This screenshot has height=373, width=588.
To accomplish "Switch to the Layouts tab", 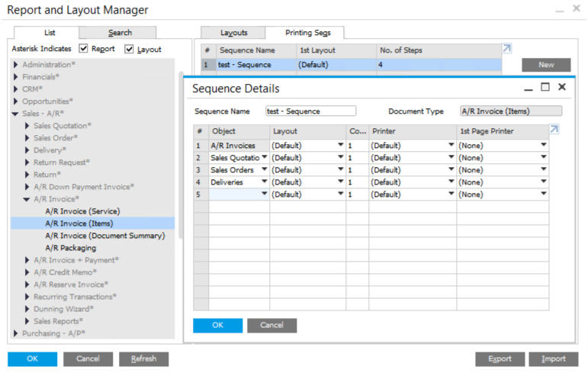I will click(x=233, y=33).
